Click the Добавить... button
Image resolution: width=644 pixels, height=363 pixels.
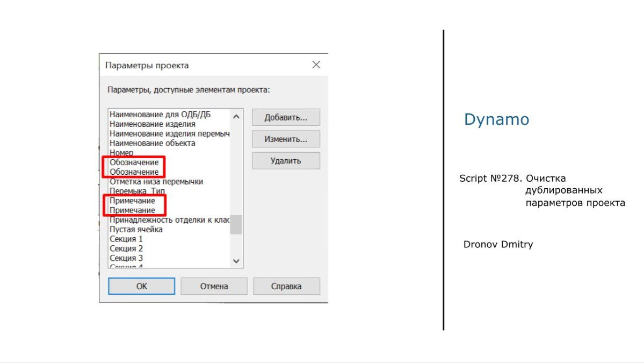286,117
